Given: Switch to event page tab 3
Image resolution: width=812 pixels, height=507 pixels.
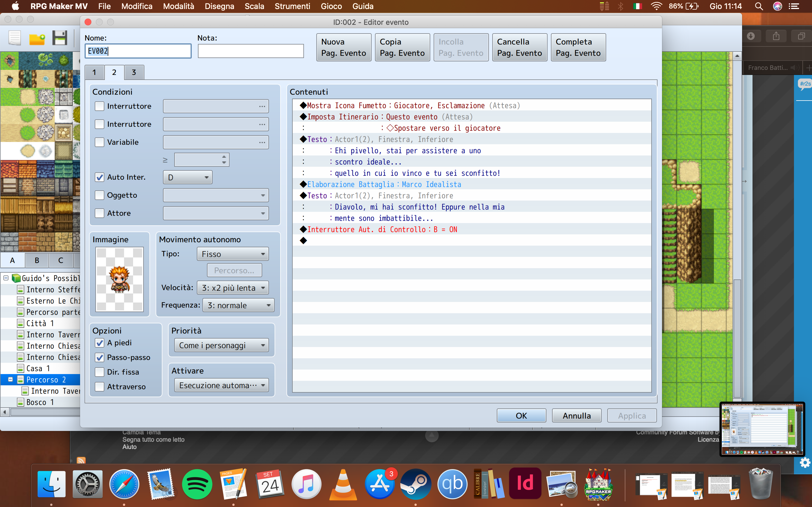Looking at the screenshot, I should 134,72.
